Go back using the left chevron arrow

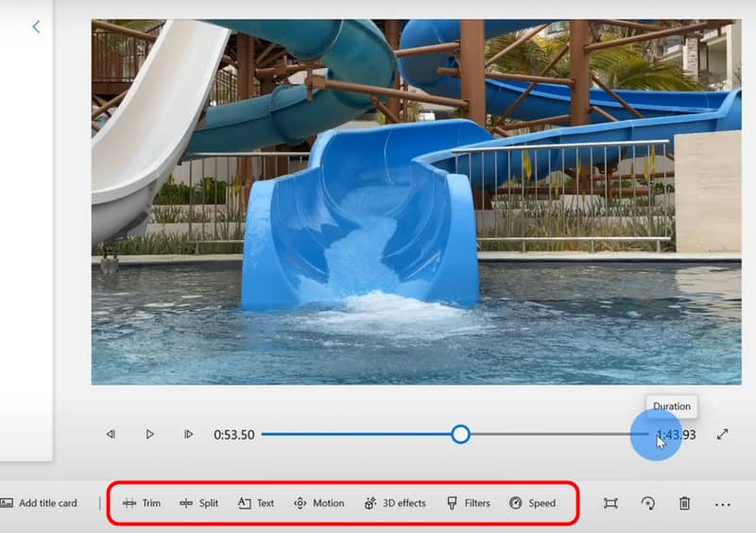[x=36, y=27]
